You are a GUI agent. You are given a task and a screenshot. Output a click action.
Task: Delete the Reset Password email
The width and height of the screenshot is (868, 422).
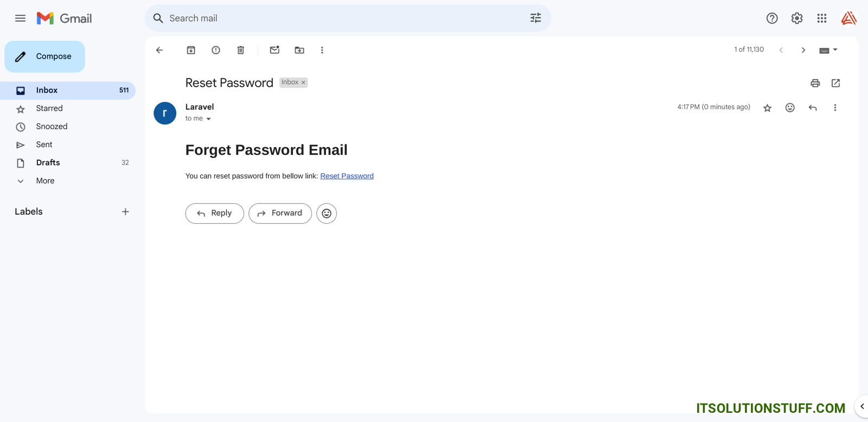[241, 50]
